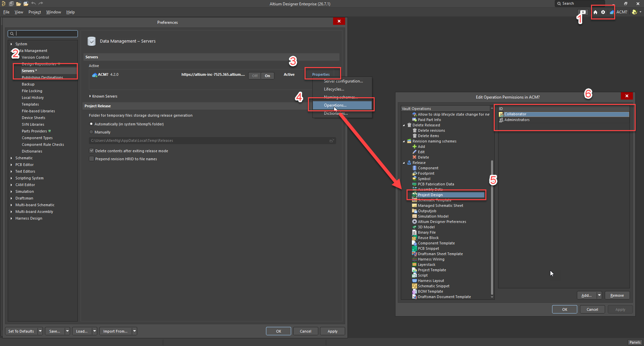Click the Project Design icon
The height and width of the screenshot is (346, 644).
pyautogui.click(x=415, y=195)
